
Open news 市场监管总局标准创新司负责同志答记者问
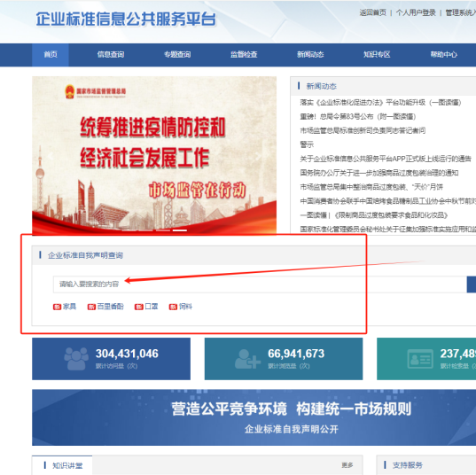tap(363, 131)
